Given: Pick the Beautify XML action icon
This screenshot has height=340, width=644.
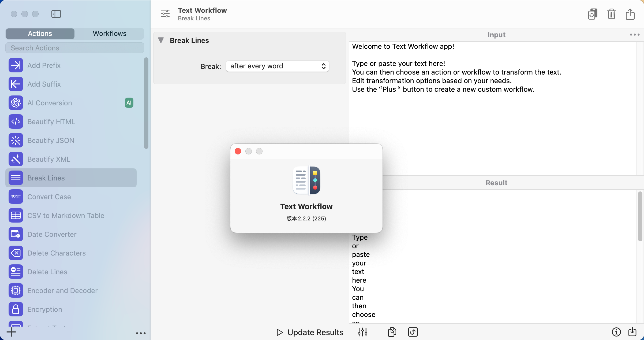Looking at the screenshot, I should (16, 159).
